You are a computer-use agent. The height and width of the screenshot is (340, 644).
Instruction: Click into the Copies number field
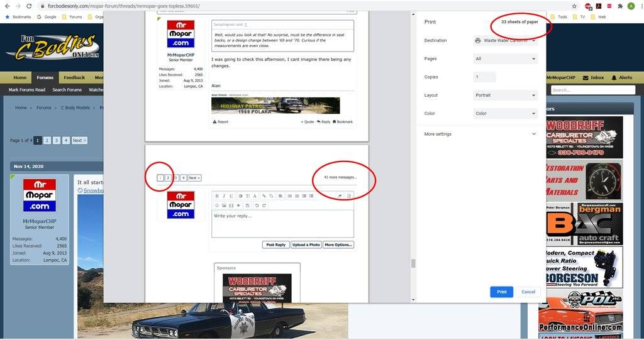[x=484, y=77]
